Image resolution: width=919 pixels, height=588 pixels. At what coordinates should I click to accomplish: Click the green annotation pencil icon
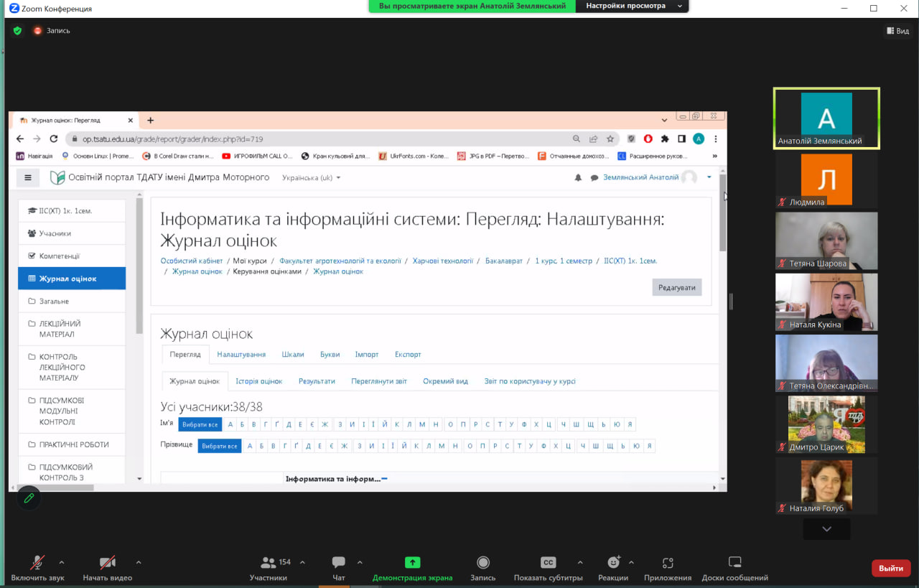(29, 498)
